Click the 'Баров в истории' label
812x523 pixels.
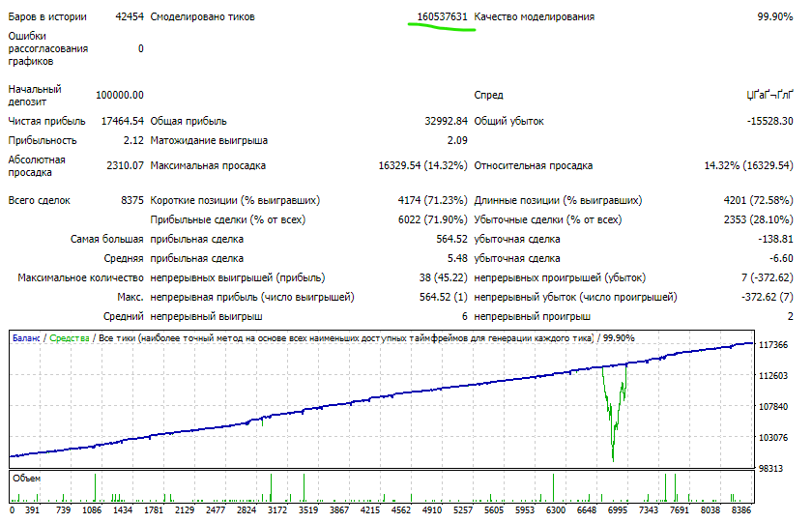[47, 16]
